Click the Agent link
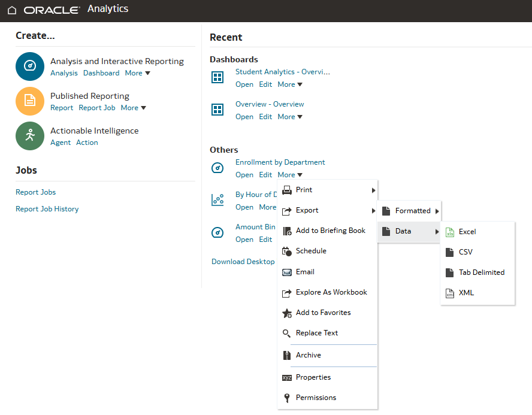The image size is (532, 415). (x=61, y=143)
